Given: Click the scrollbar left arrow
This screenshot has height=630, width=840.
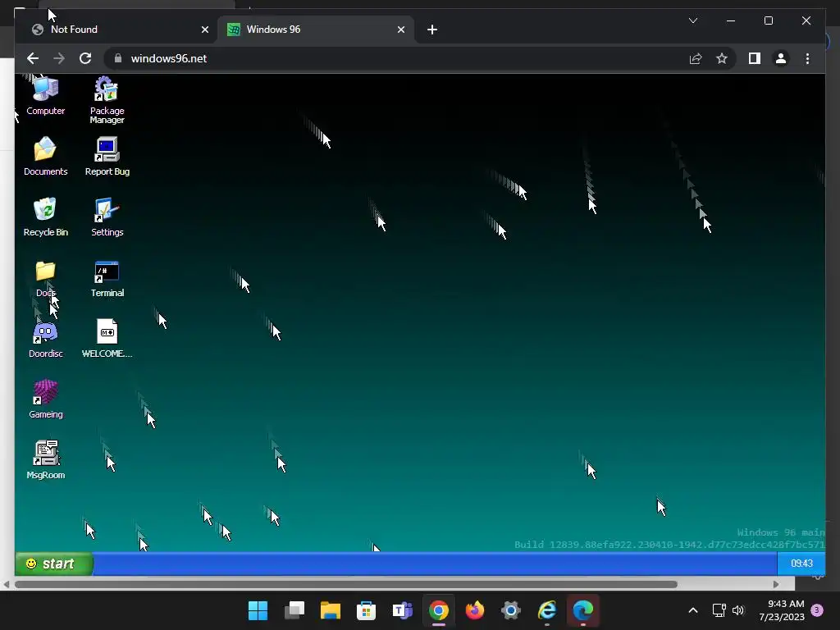Looking at the screenshot, I should [7, 584].
